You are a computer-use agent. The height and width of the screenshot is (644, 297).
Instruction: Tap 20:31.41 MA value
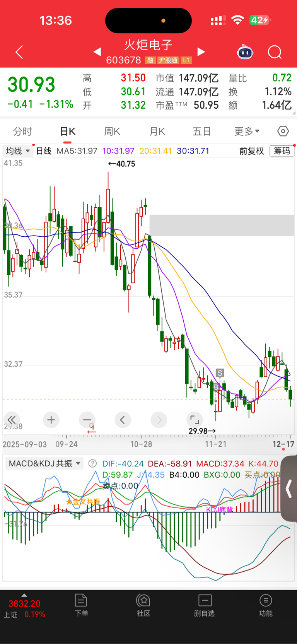[155, 151]
